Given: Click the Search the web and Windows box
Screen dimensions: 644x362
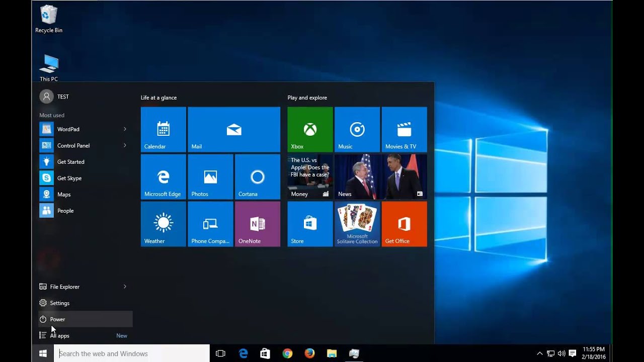Looking at the screenshot, I should [132, 353].
